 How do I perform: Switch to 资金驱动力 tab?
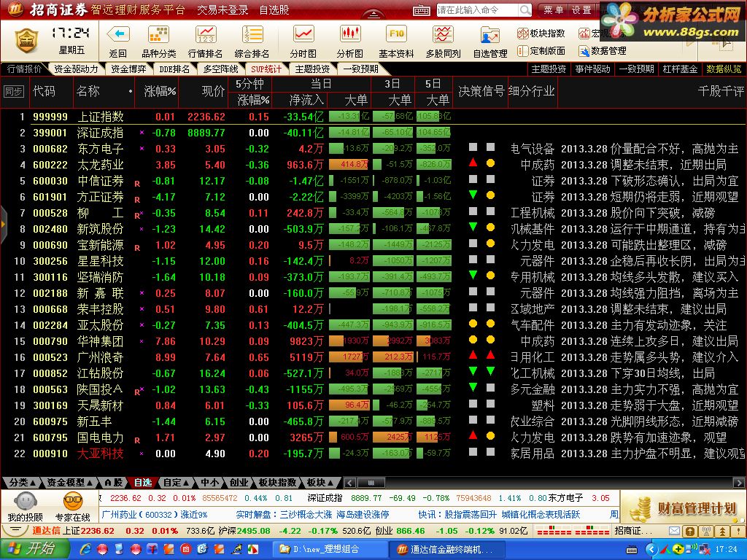click(x=76, y=69)
